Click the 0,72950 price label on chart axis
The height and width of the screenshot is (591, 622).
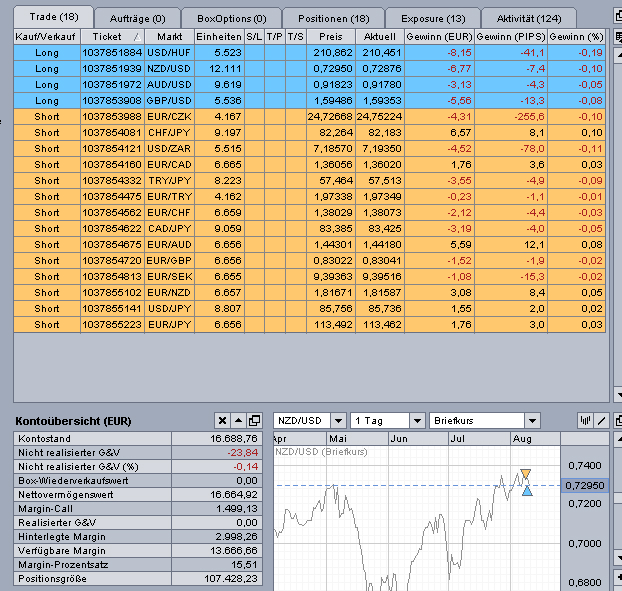[586, 485]
